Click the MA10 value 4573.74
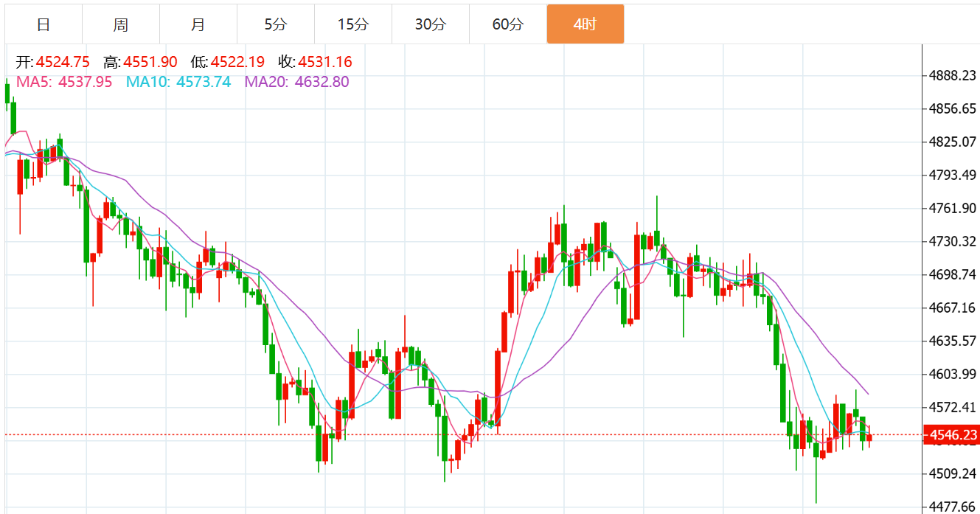 pyautogui.click(x=204, y=82)
